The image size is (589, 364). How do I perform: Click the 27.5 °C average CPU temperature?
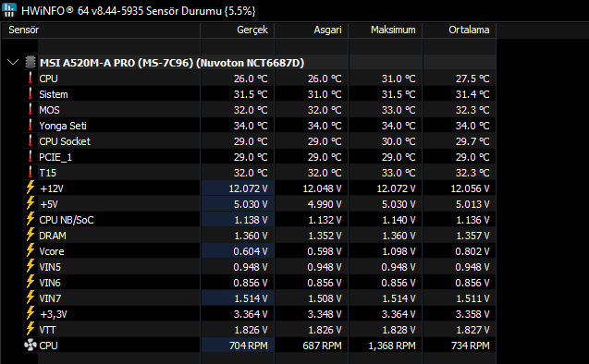pyautogui.click(x=472, y=79)
